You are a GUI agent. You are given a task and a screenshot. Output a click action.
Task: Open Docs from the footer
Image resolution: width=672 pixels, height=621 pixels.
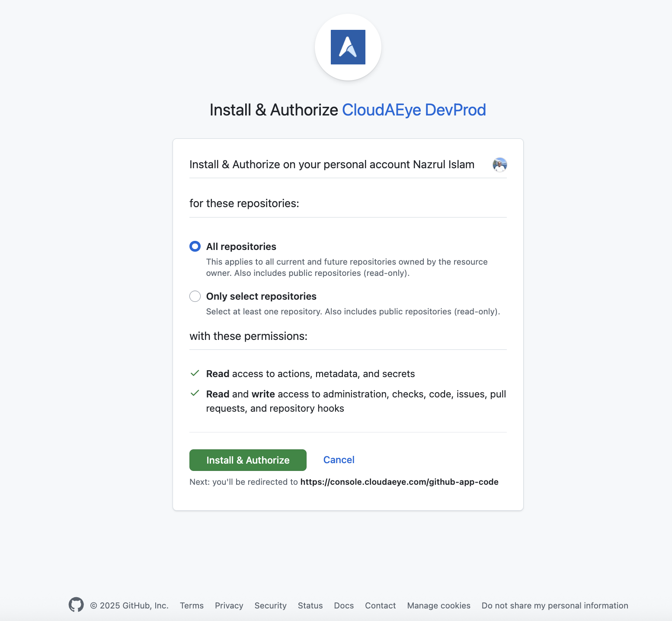coord(344,605)
